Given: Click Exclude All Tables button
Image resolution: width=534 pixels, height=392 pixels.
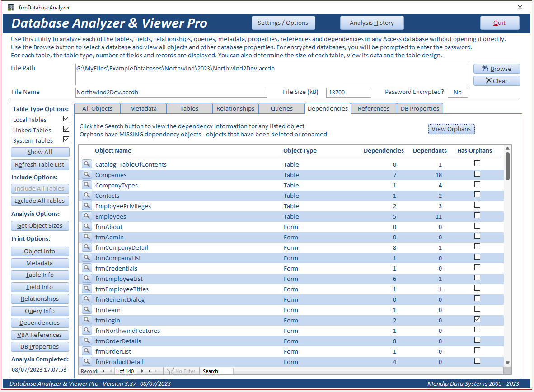Looking at the screenshot, I should [x=40, y=201].
